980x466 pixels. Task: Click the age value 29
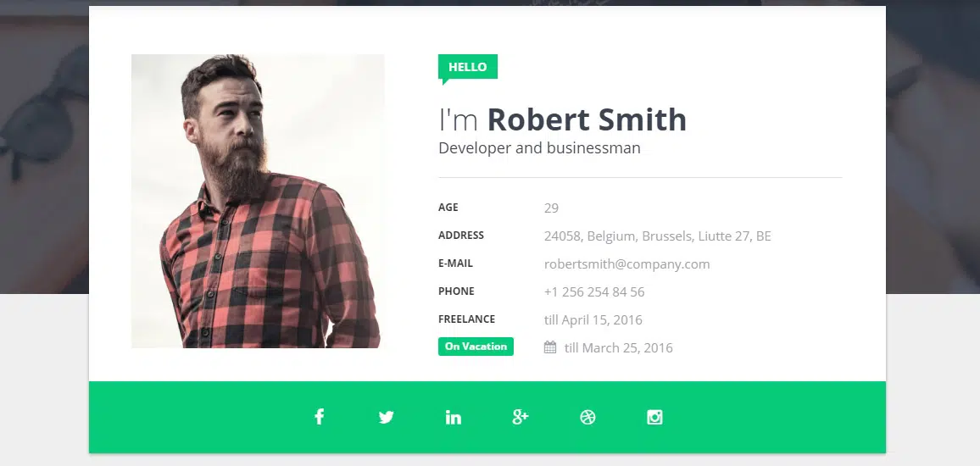pyautogui.click(x=551, y=208)
